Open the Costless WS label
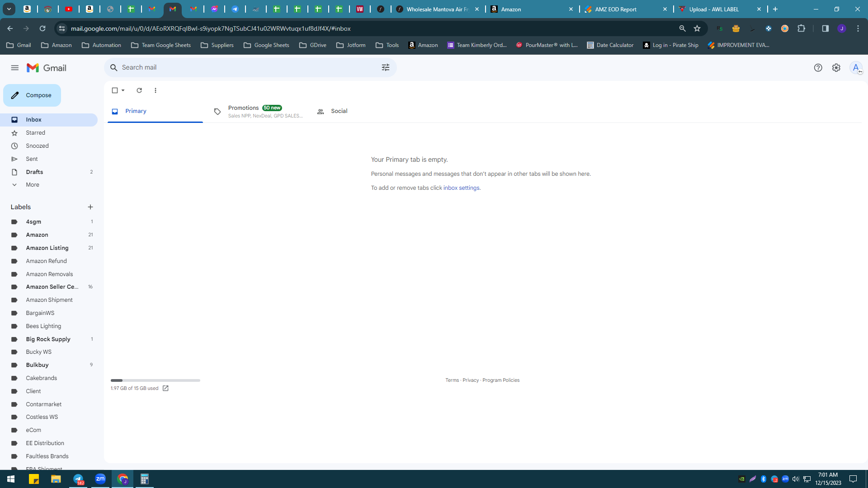Screen dimensions: 868x488 tap(49, 417)
